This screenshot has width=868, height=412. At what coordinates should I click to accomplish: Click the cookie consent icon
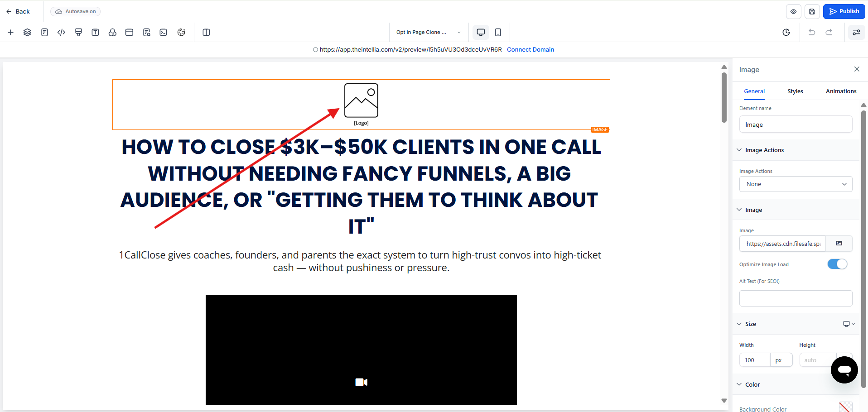click(181, 32)
